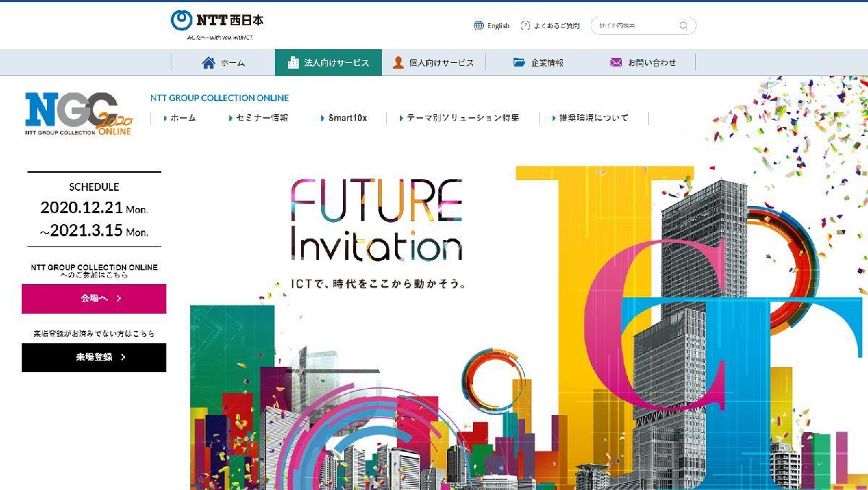The height and width of the screenshot is (490, 868).
Task: Open 推奨環境について submenu item
Action: (590, 118)
